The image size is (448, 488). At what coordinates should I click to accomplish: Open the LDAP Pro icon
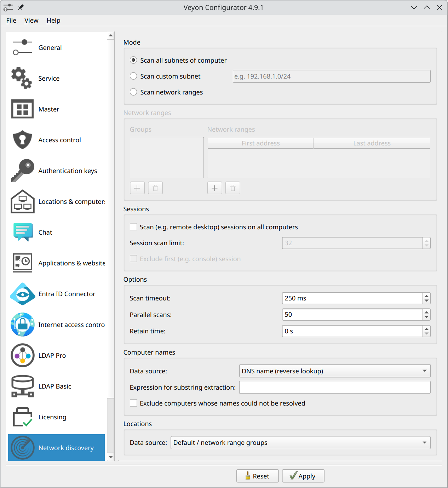[x=22, y=355]
